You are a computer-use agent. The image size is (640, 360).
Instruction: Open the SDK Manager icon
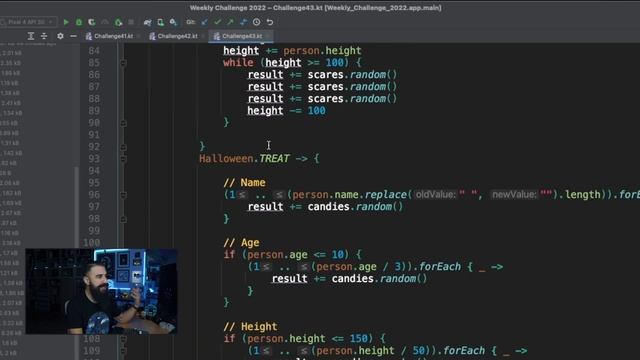[173, 22]
